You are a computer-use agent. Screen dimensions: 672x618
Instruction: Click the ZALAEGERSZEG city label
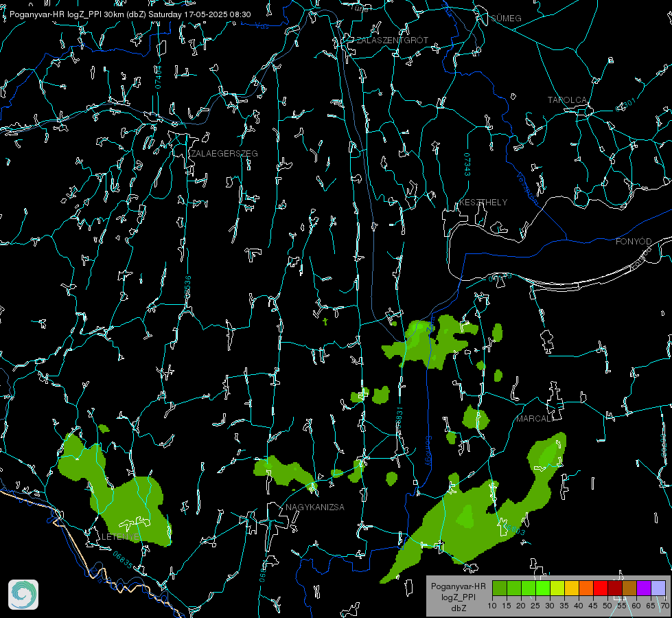224,154
